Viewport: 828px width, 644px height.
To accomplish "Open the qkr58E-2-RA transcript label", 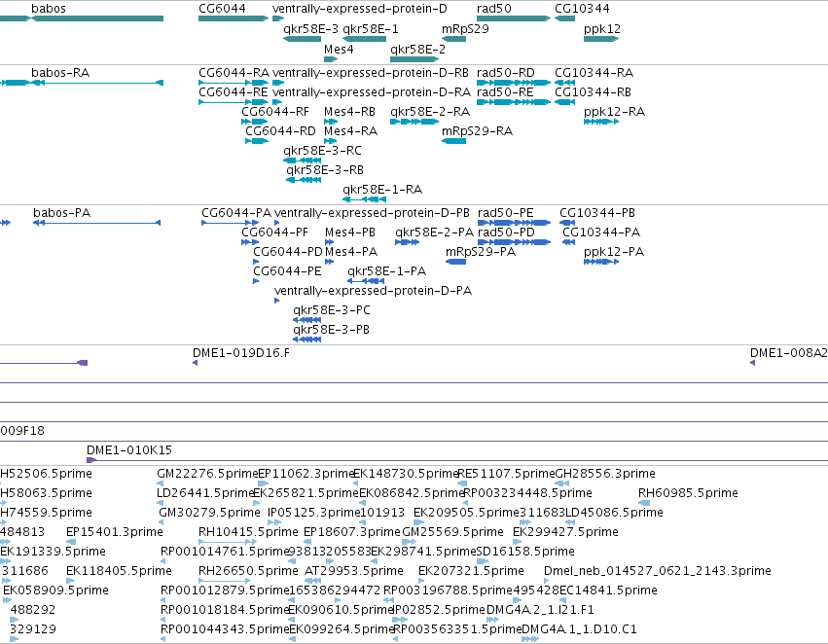I will click(x=430, y=111).
